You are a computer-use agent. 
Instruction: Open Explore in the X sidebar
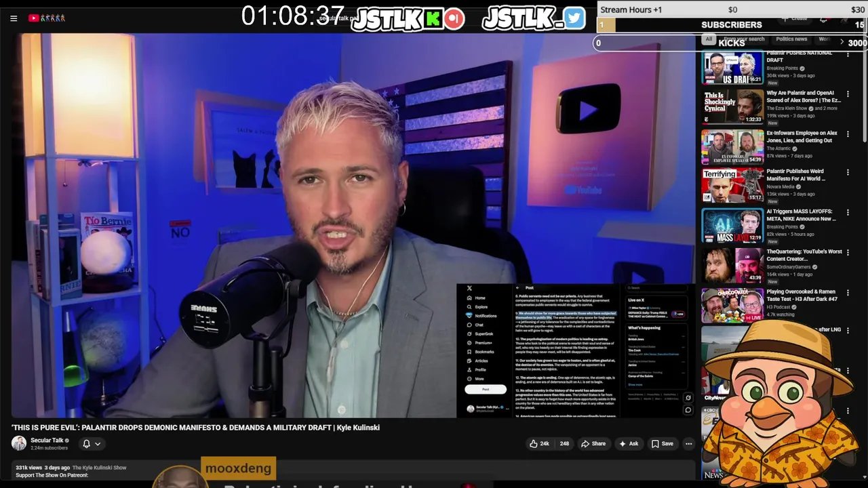click(x=477, y=307)
